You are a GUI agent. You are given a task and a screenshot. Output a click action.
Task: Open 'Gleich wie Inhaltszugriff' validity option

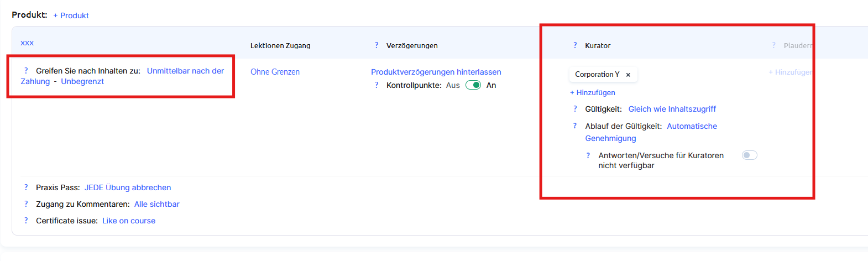click(672, 109)
